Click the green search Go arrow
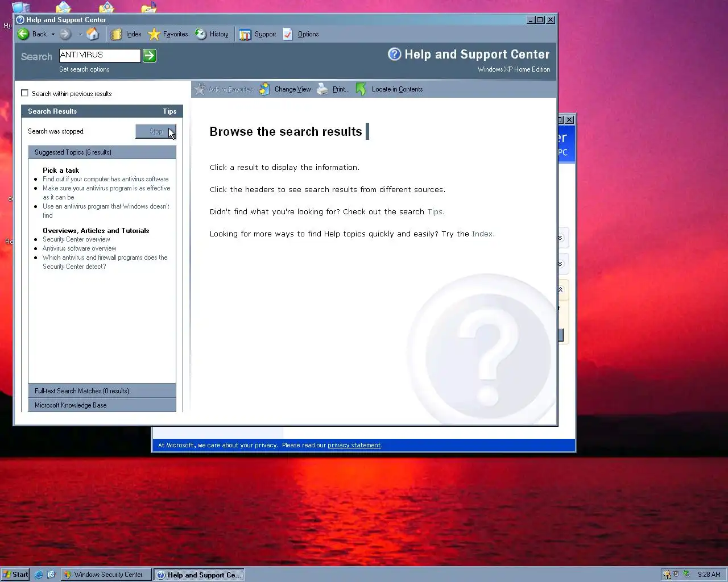Screen dimensions: 728x582 tap(150, 55)
